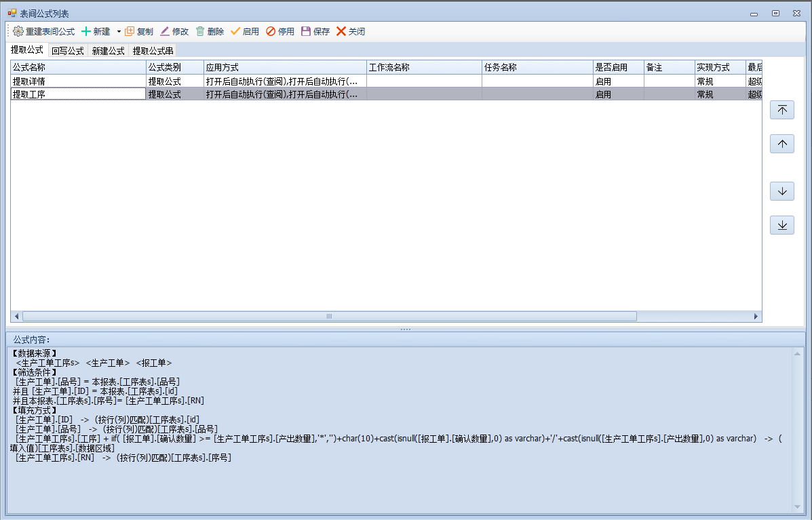Switch to the 回写公式 tab
812x520 pixels.
pyautogui.click(x=67, y=51)
